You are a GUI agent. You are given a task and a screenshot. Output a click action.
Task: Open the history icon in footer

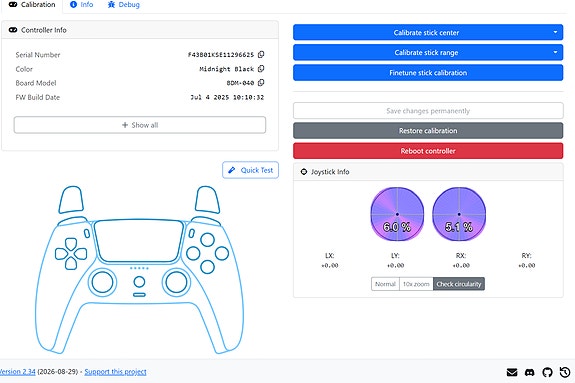565,372
